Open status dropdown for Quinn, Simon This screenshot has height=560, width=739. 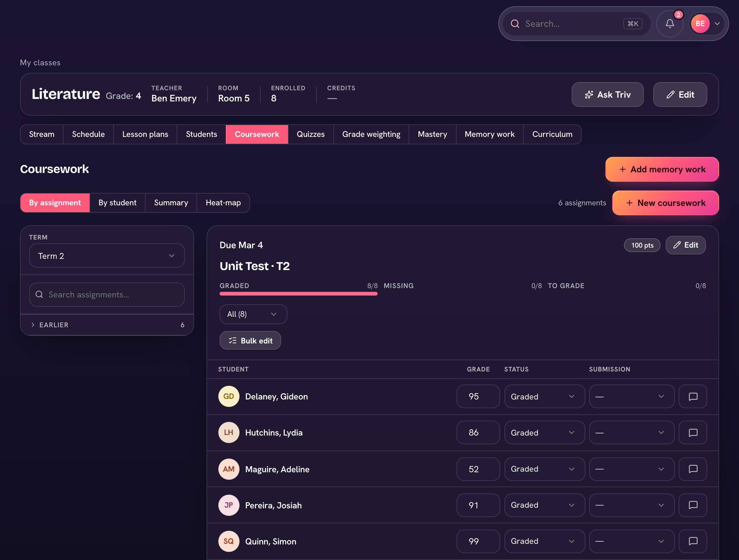click(x=545, y=541)
